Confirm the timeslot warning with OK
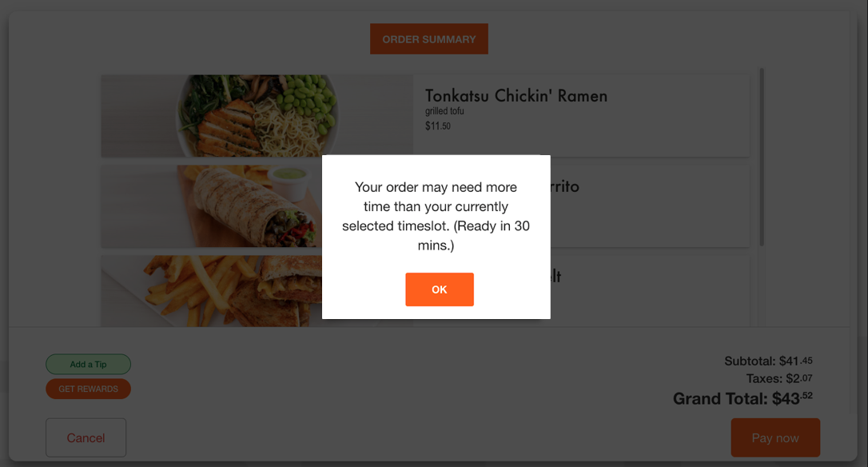868x467 pixels. (x=439, y=289)
